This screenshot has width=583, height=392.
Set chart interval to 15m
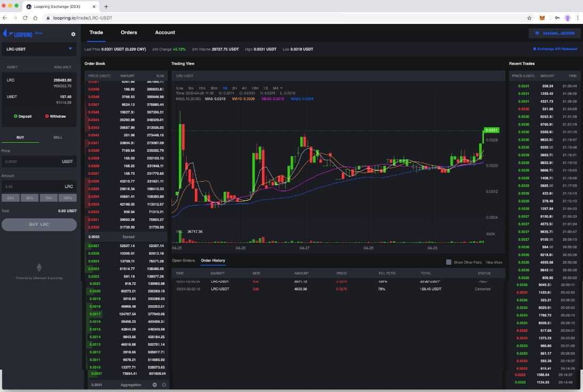tap(202, 88)
